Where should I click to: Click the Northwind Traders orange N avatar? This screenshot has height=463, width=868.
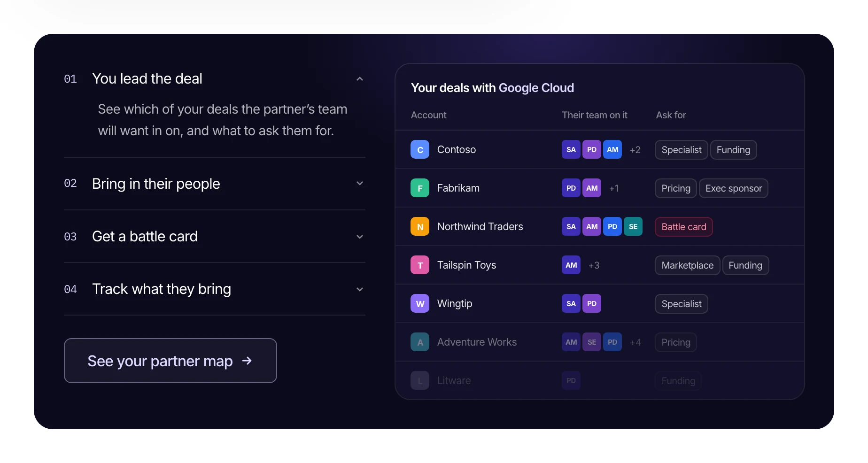(420, 227)
